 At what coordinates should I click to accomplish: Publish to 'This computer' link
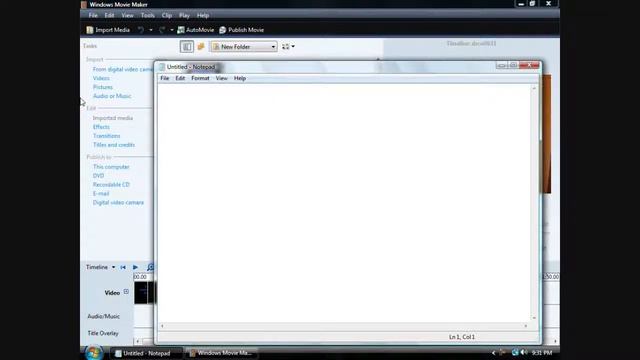(111, 167)
